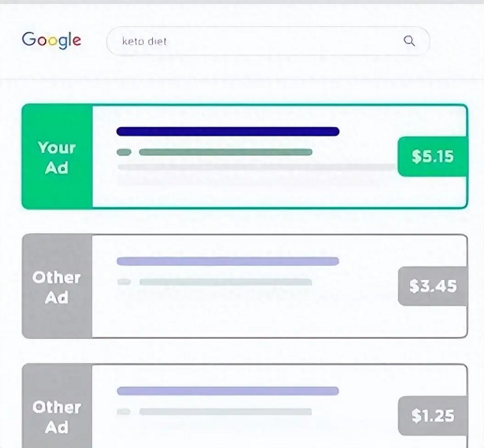Click Your Ad's green URL bar
The height and width of the screenshot is (448, 484).
click(225, 152)
